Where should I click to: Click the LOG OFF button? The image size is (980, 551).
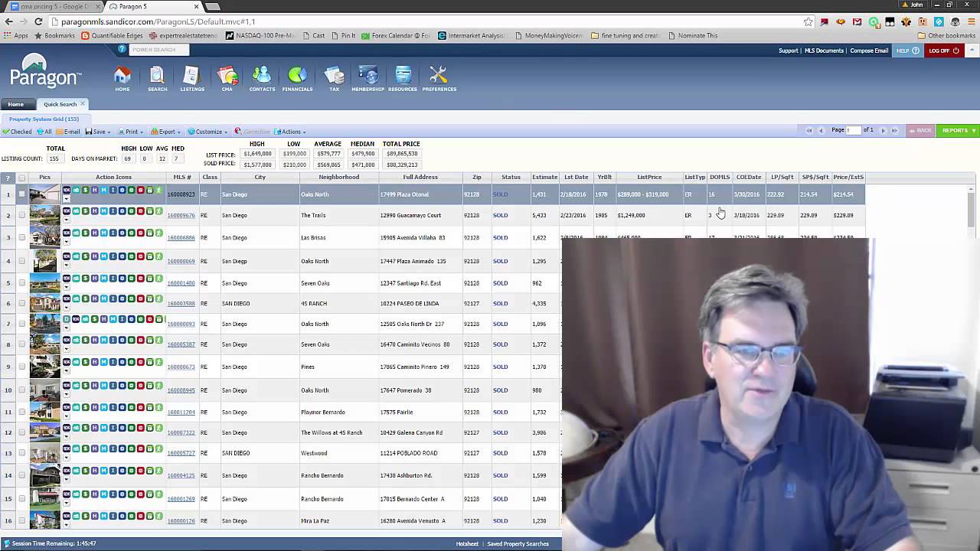point(943,51)
